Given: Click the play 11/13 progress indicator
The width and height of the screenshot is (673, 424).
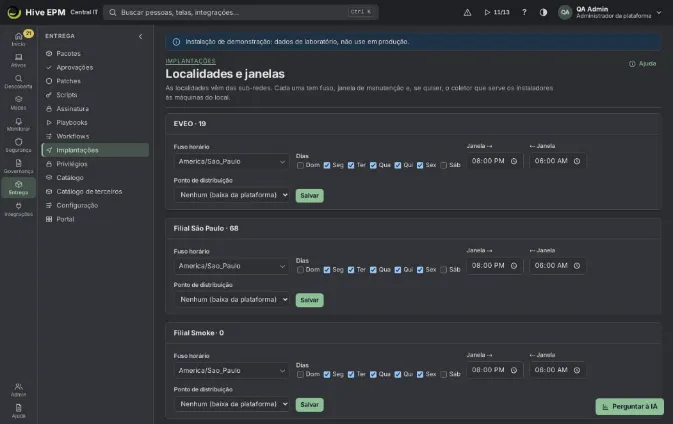Looking at the screenshot, I should (497, 12).
